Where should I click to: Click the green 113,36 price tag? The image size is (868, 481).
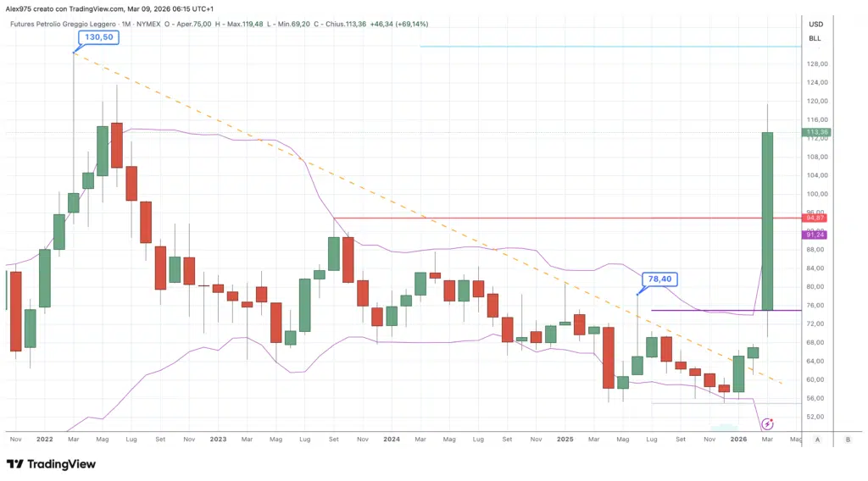817,132
